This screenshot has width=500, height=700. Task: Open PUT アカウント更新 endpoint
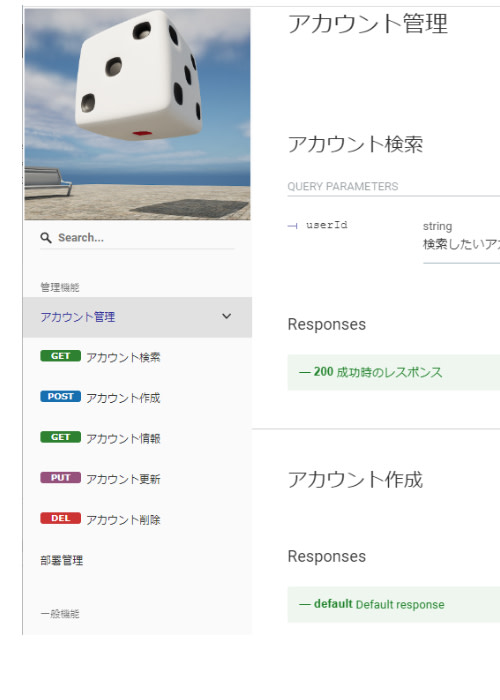pyautogui.click(x=138, y=479)
